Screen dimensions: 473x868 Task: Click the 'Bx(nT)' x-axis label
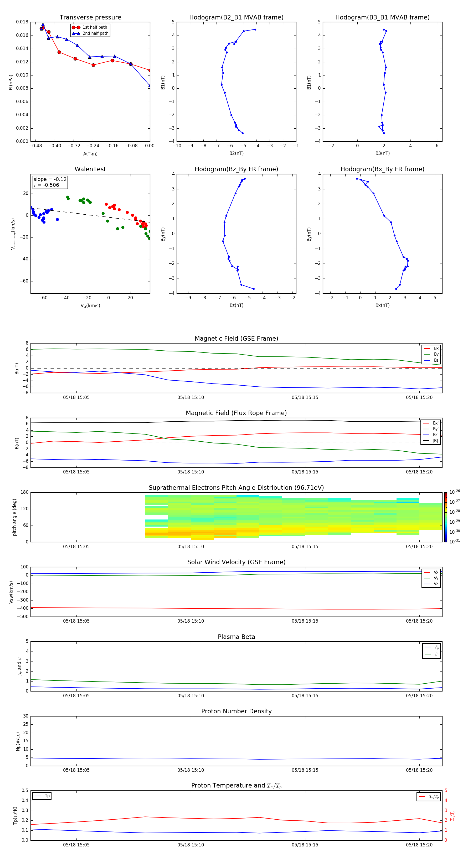382,305
